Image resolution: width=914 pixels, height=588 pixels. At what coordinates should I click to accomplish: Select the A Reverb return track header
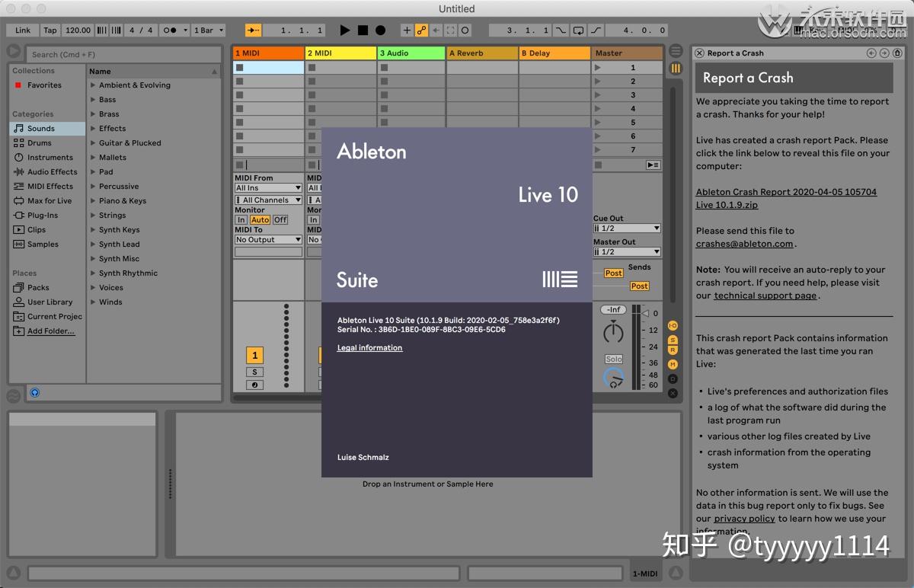(x=482, y=53)
